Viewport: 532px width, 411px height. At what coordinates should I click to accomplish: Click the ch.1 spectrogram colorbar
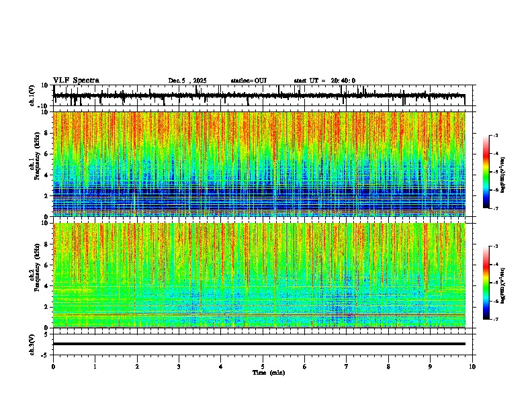point(486,172)
